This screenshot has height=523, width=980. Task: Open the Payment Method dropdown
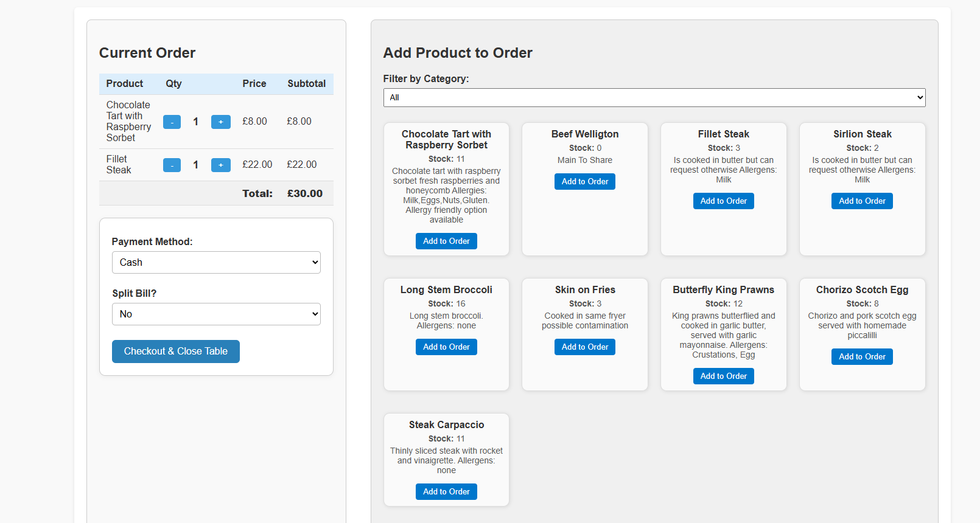tap(216, 263)
